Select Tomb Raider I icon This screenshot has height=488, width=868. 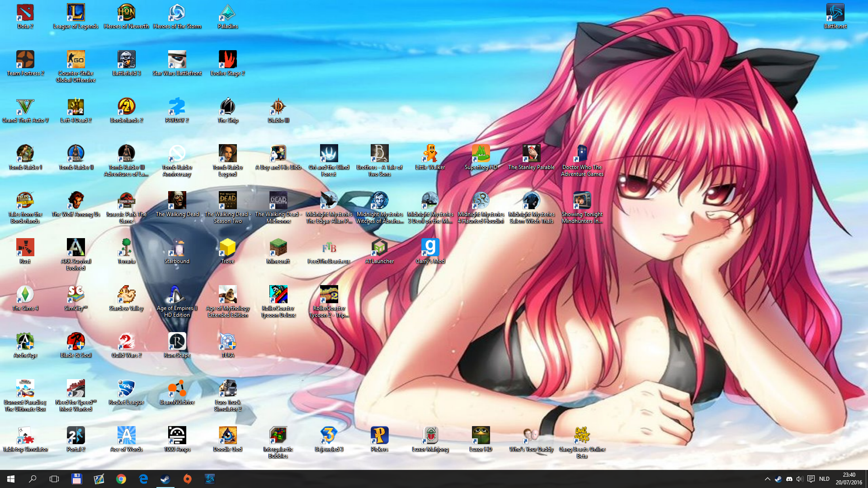(25, 157)
